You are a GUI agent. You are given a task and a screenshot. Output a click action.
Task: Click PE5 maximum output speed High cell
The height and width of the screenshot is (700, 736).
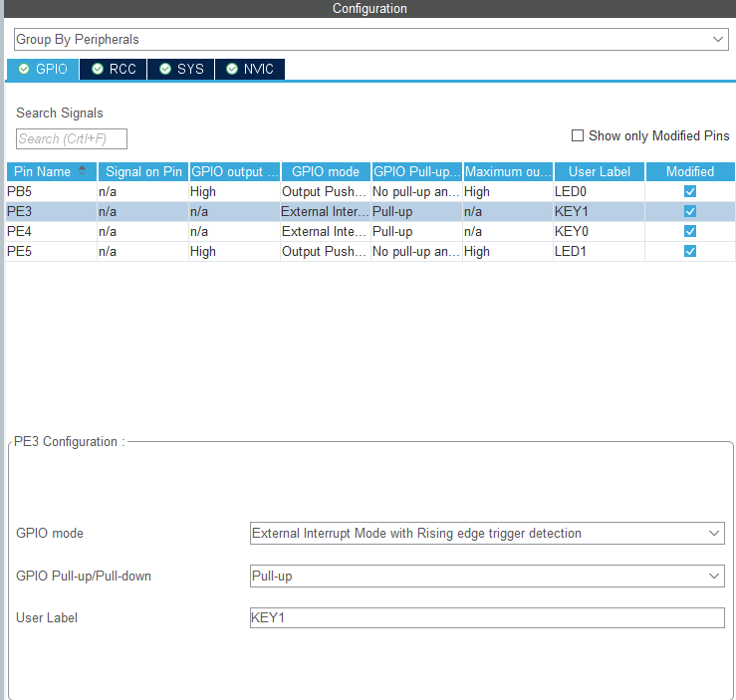click(507, 252)
